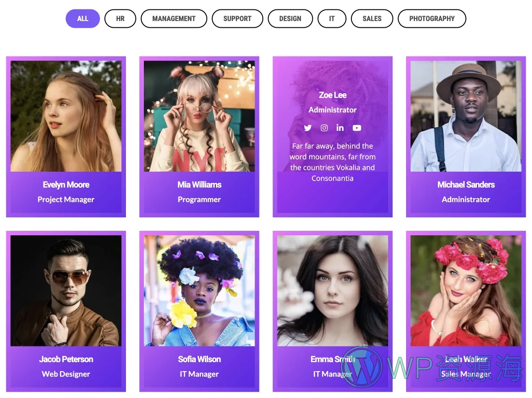Click the Emma Smith portrait

[x=333, y=291]
